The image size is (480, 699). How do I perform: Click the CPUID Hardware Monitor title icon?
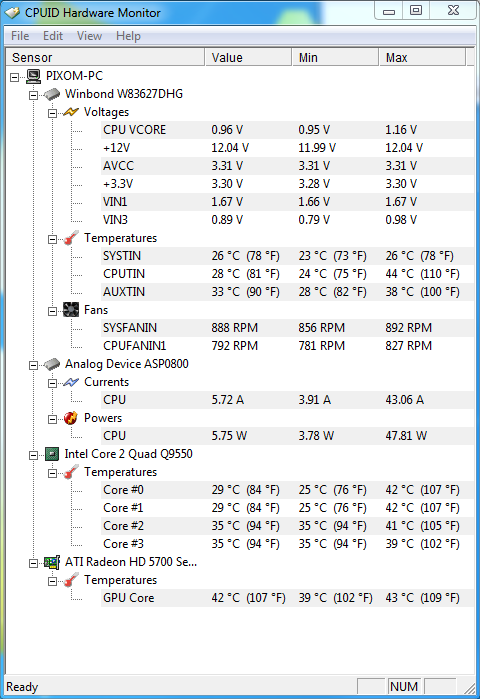[x=12, y=12]
